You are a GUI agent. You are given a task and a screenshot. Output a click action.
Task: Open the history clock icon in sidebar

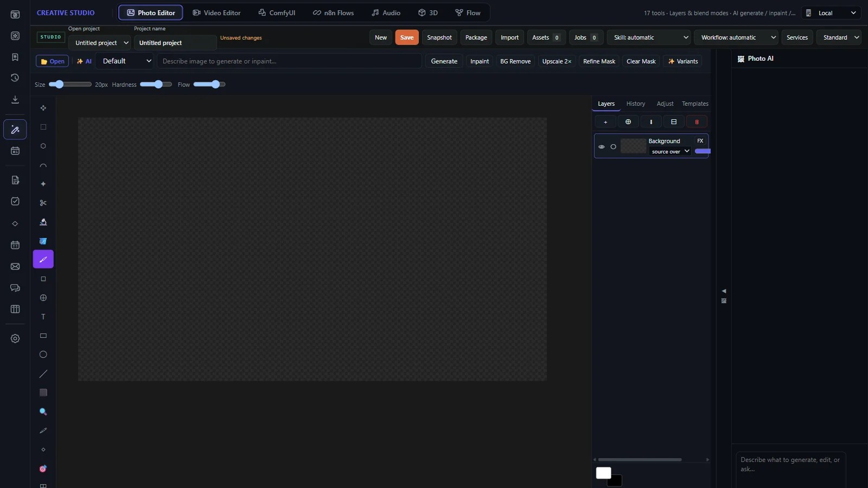(15, 78)
